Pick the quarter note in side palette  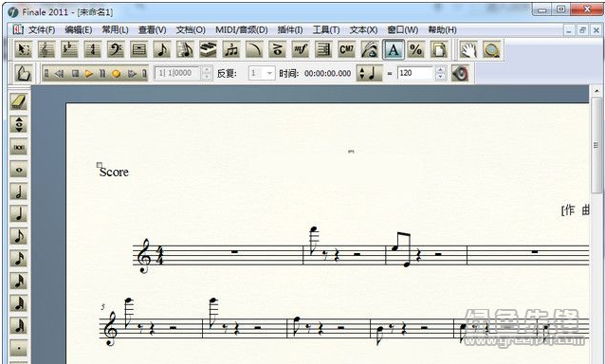click(19, 214)
